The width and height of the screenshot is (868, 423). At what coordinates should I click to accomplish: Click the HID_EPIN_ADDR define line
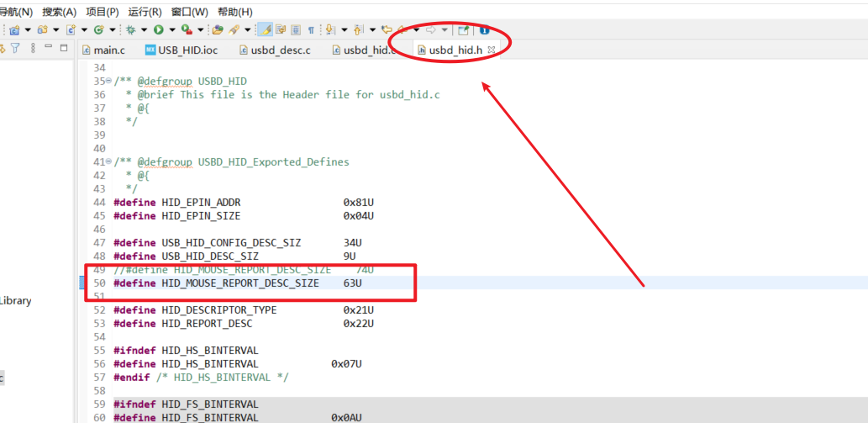click(244, 203)
